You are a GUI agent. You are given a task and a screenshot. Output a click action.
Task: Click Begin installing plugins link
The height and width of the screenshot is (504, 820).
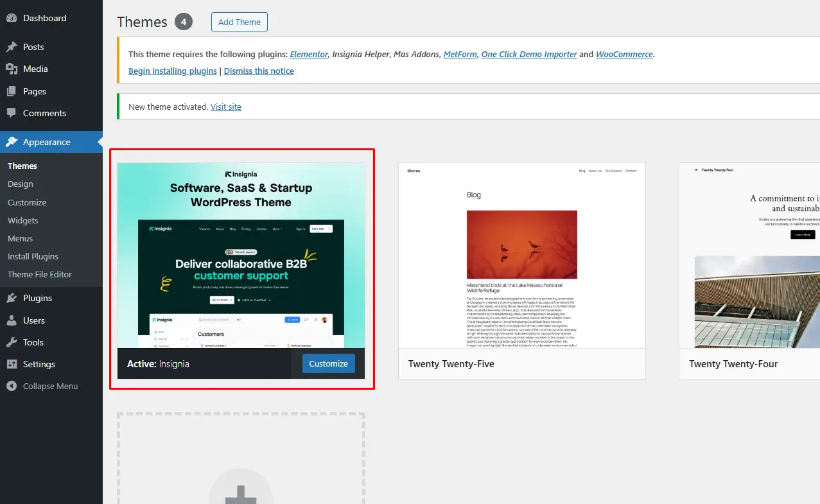coord(173,71)
